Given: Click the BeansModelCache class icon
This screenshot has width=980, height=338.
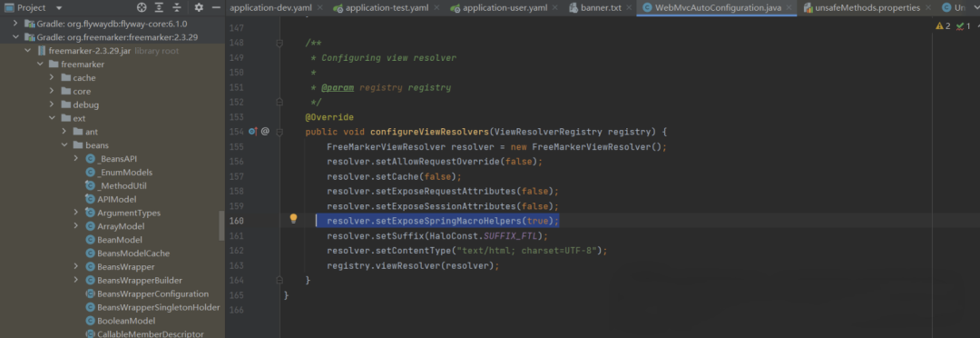Looking at the screenshot, I should [90, 253].
